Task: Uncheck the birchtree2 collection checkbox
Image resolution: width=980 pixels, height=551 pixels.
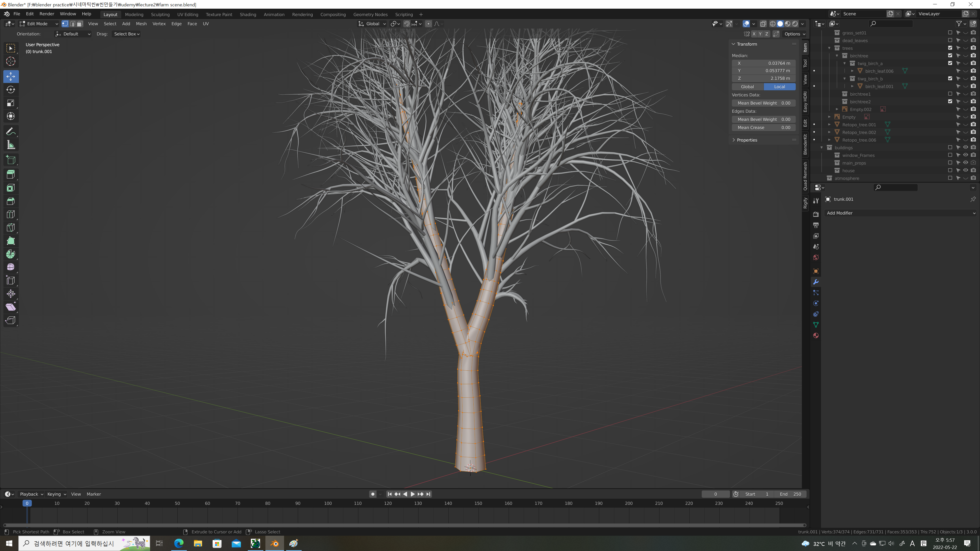Action: (x=950, y=102)
